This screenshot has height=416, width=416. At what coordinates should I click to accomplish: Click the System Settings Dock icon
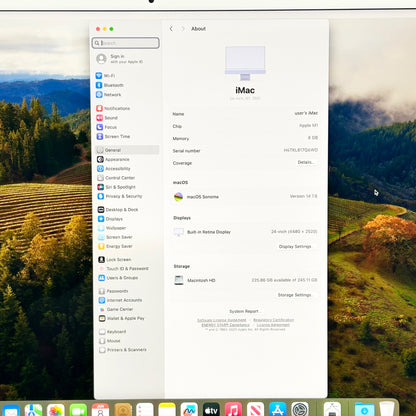[300, 410]
